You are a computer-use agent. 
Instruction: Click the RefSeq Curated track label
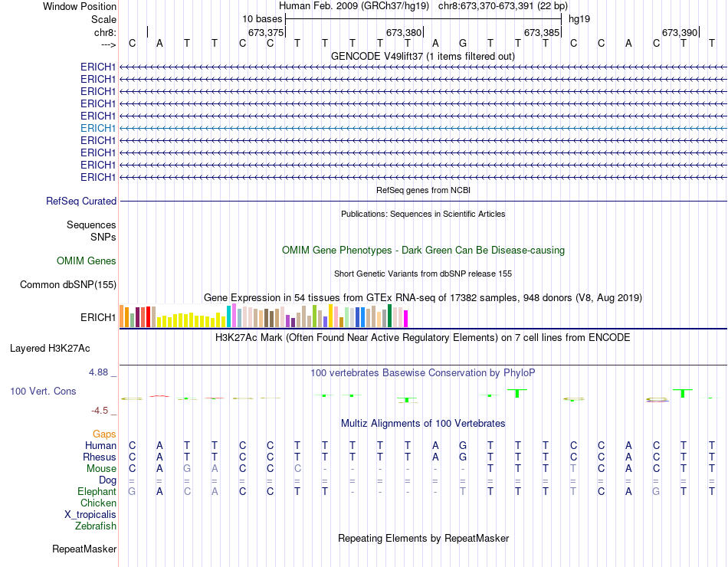[80, 201]
